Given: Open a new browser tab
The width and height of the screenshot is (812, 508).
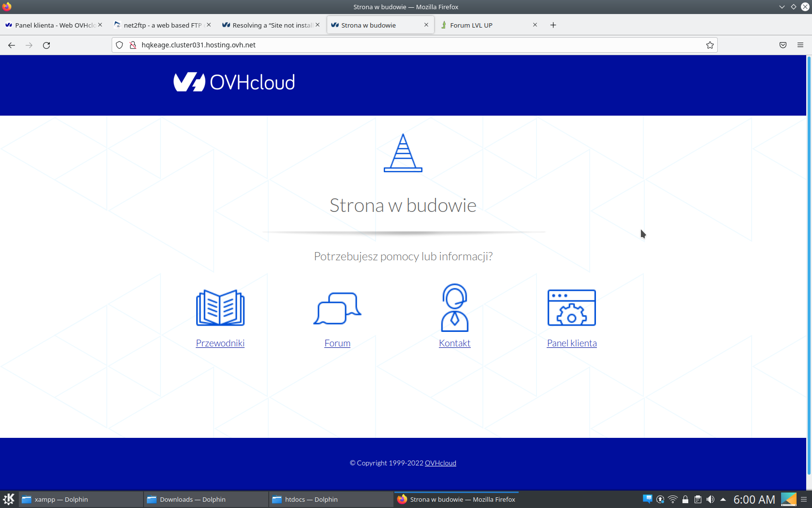Looking at the screenshot, I should (x=553, y=25).
